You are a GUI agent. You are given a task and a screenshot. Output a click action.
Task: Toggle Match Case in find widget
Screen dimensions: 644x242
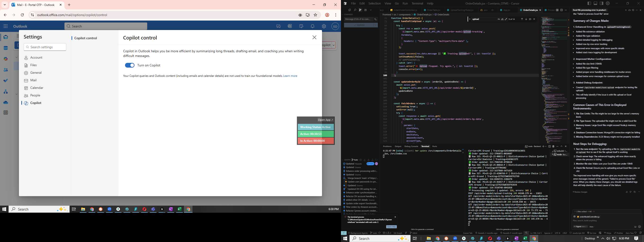[498, 19]
